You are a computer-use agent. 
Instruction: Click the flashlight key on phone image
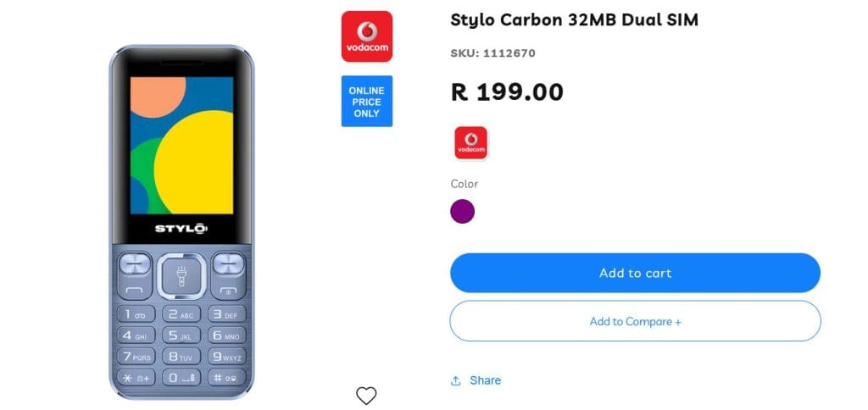point(181,277)
